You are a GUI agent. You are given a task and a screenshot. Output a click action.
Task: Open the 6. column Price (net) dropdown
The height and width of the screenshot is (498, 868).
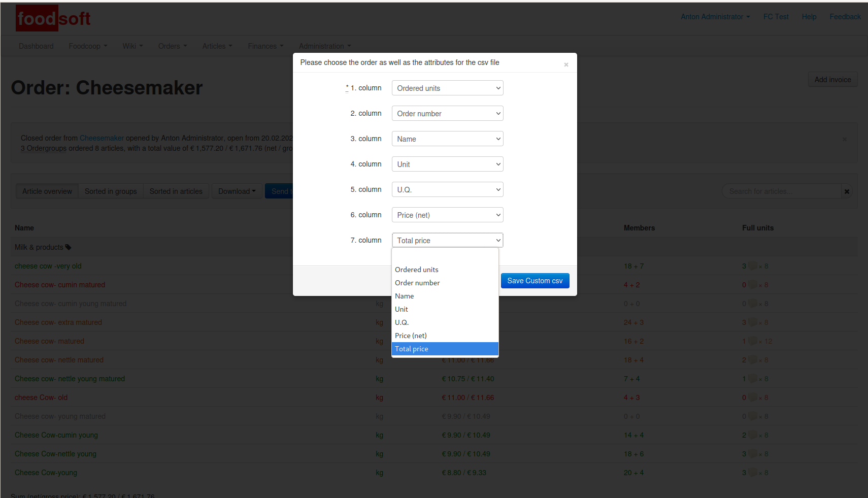447,215
